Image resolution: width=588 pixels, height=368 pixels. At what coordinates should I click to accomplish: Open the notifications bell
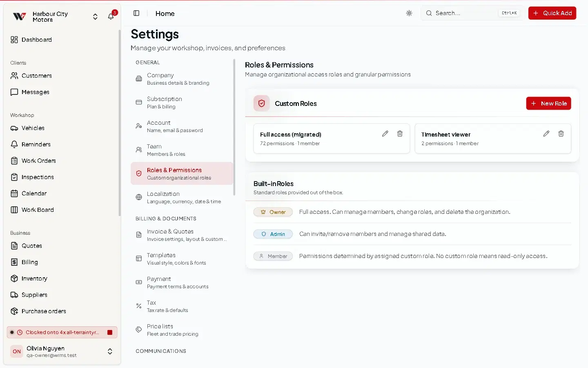111,16
